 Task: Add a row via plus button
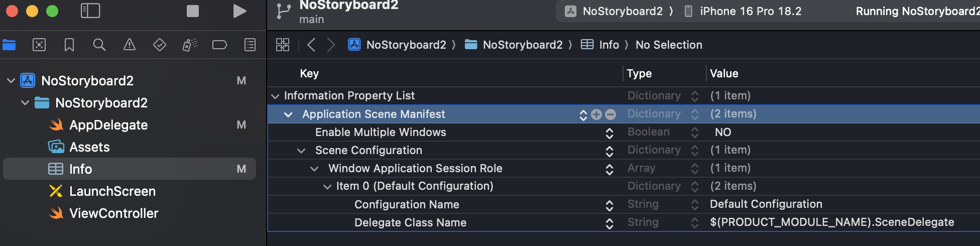click(x=596, y=114)
